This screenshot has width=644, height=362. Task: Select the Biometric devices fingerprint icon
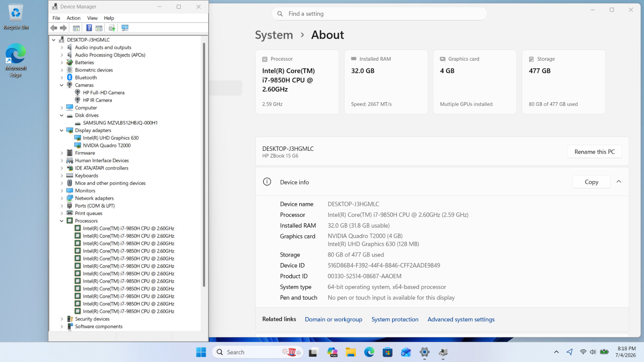click(70, 70)
